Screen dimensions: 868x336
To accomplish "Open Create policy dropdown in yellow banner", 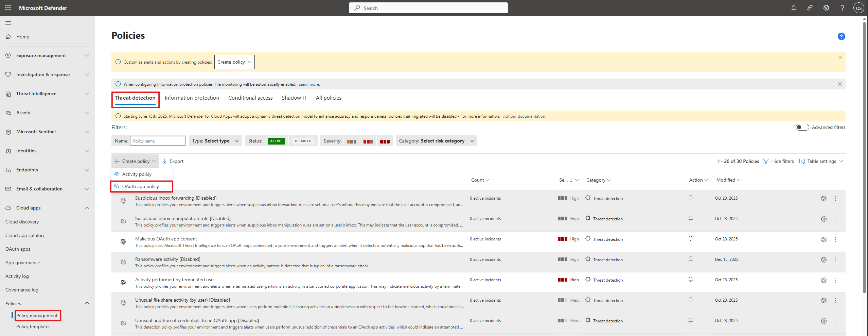I will click(x=234, y=62).
